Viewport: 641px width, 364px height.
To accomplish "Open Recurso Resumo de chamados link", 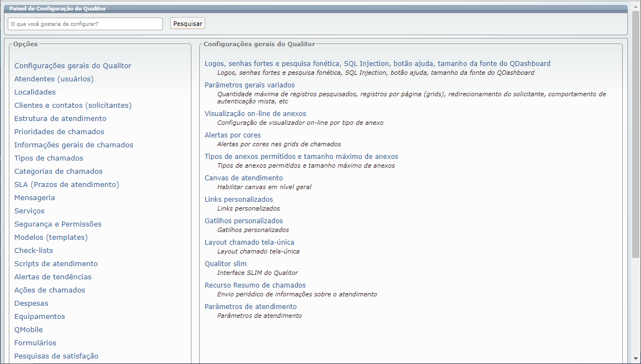I will pyautogui.click(x=255, y=285).
